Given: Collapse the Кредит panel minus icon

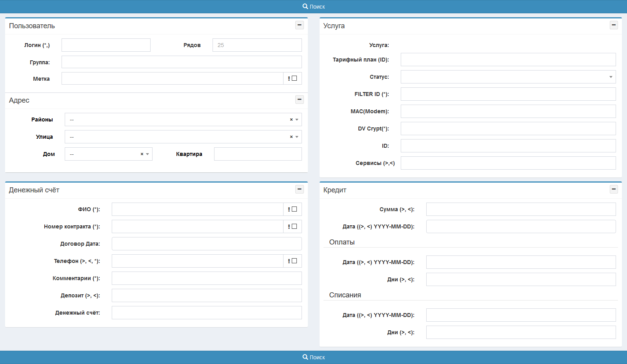Looking at the screenshot, I should (614, 189).
